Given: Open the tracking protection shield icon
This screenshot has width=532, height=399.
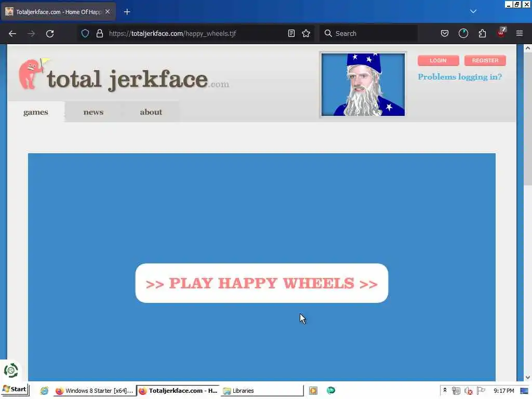Looking at the screenshot, I should click(x=85, y=33).
